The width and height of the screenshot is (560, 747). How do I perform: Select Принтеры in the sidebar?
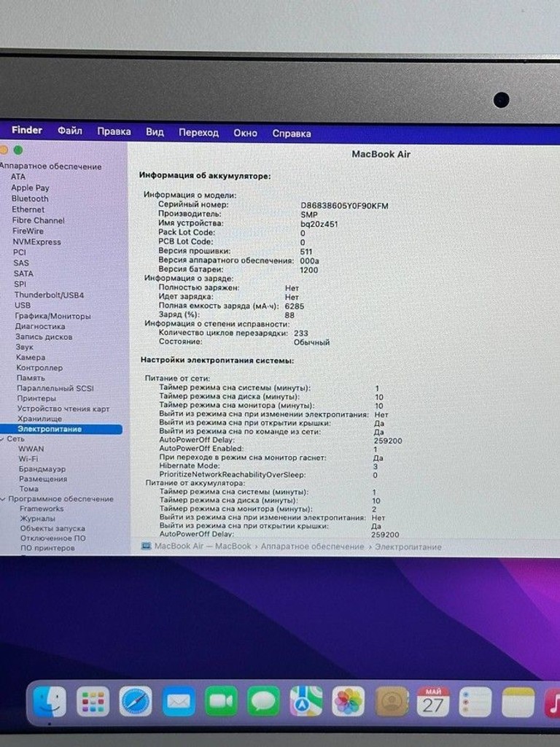pos(36,398)
